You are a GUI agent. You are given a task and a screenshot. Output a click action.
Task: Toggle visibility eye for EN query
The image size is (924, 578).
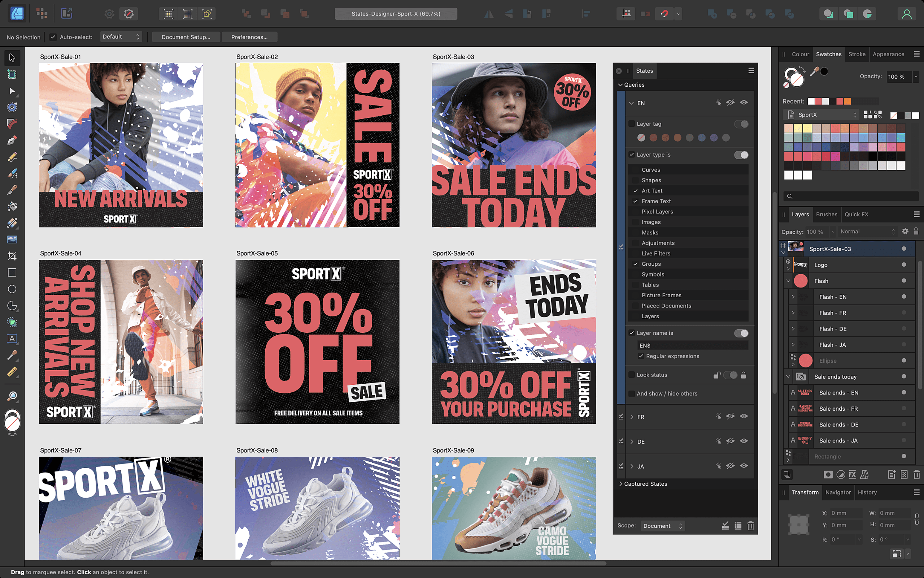tap(744, 103)
